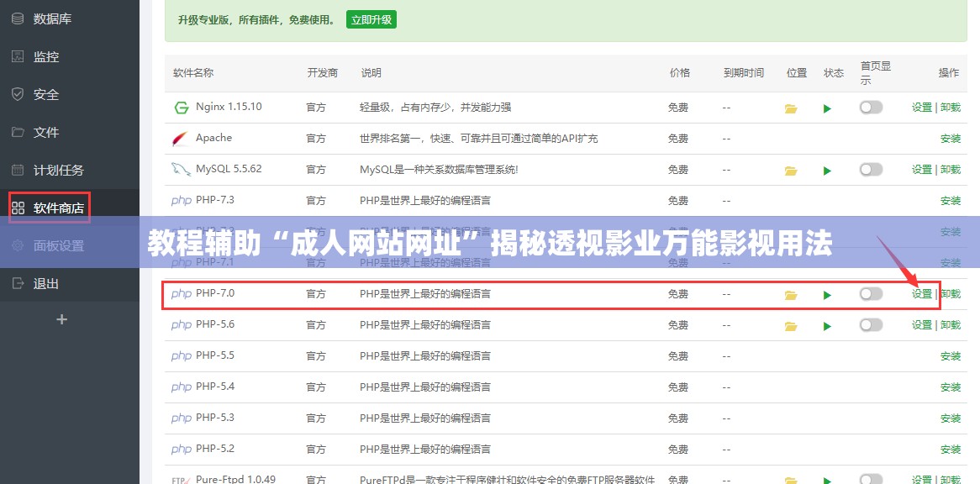Click the PHP-5.5 software name
980x484 pixels.
click(215, 355)
